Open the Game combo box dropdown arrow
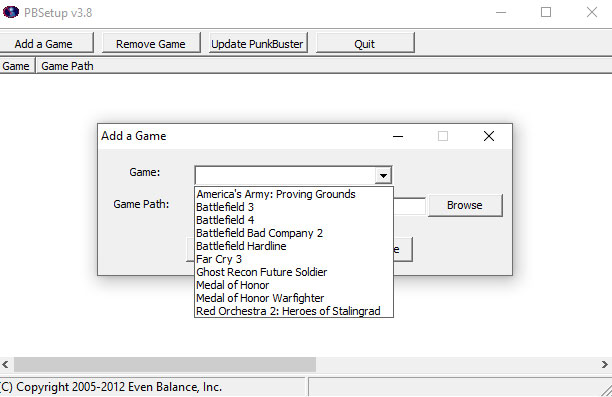The width and height of the screenshot is (612, 397). (x=383, y=176)
